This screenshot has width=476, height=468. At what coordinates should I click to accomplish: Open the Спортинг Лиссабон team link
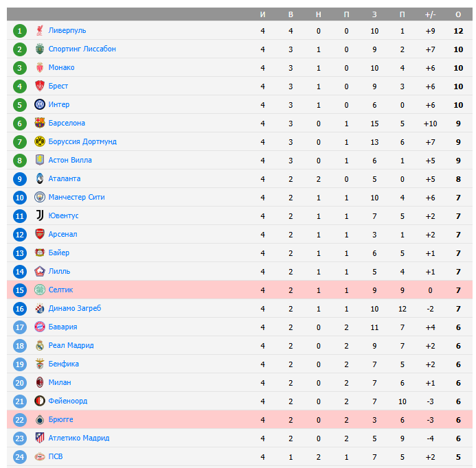[82, 49]
